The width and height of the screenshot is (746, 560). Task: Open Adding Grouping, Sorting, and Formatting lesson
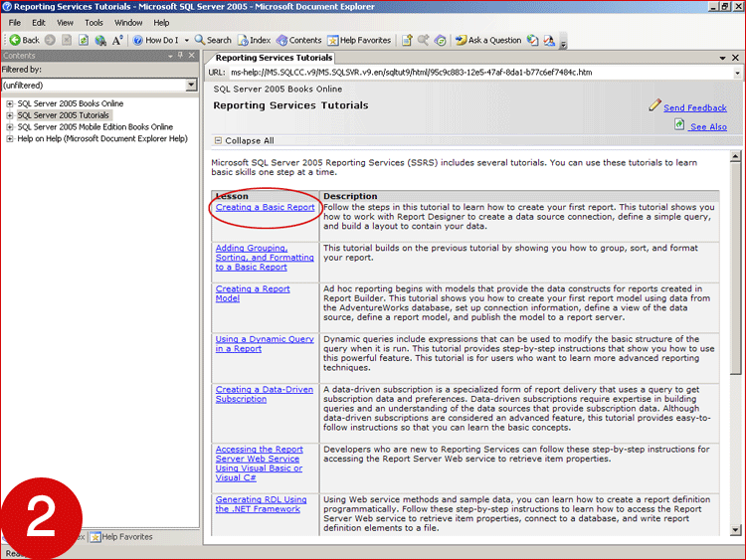[265, 258]
